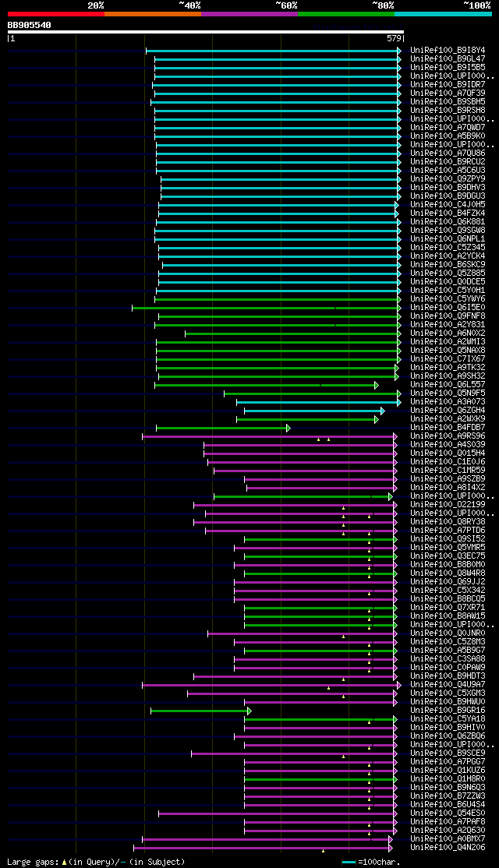Open hit UniRef100_A2WXK9
Screen dimensions: 499x868
[x=448, y=419]
